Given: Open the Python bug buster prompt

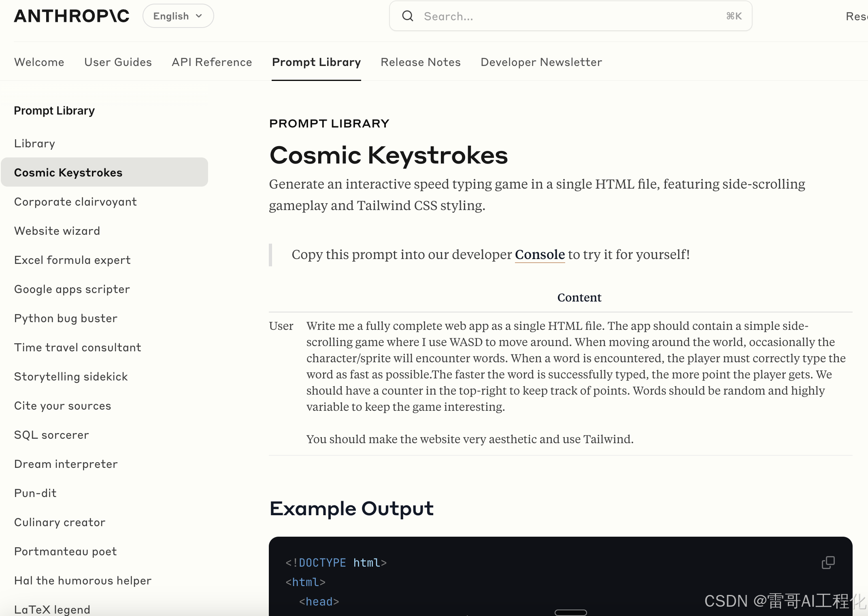Looking at the screenshot, I should pyautogui.click(x=66, y=319).
